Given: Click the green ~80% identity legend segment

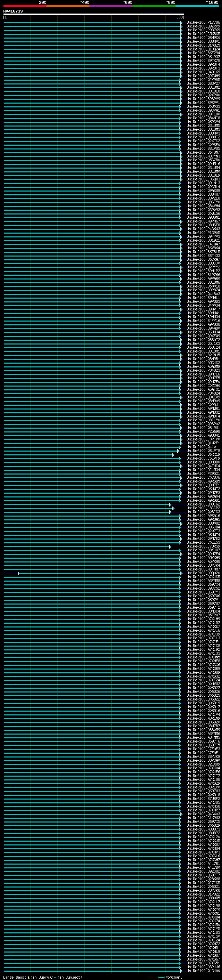Looking at the screenshot, I should click(x=154, y=6).
